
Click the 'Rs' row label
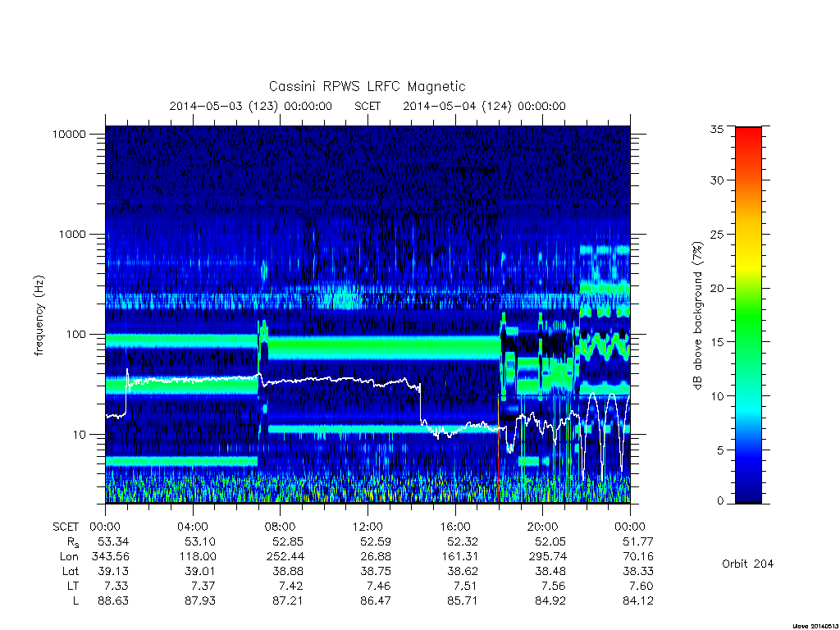(73, 542)
